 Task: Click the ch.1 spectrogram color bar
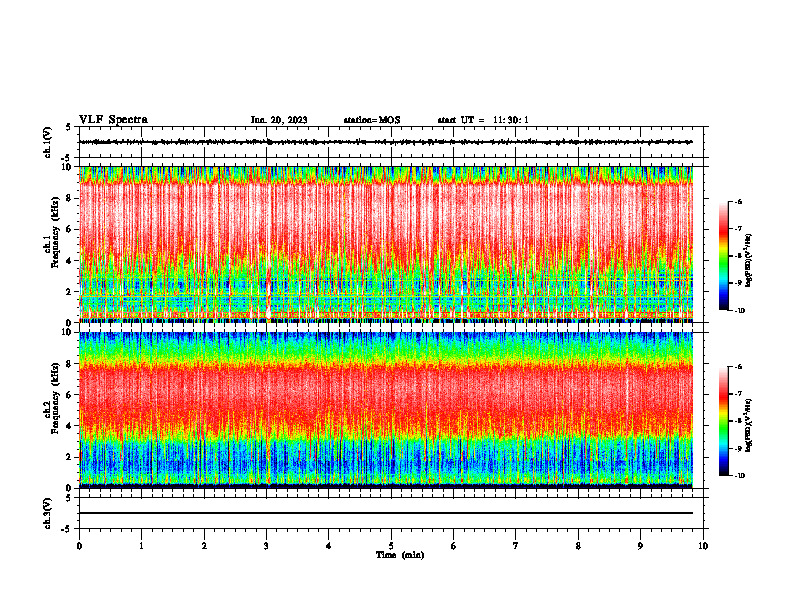click(x=723, y=256)
